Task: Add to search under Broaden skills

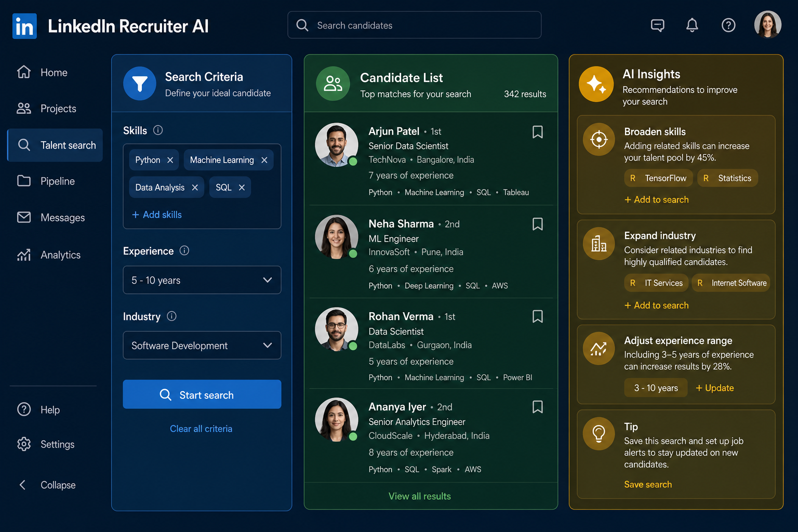Action: (657, 199)
